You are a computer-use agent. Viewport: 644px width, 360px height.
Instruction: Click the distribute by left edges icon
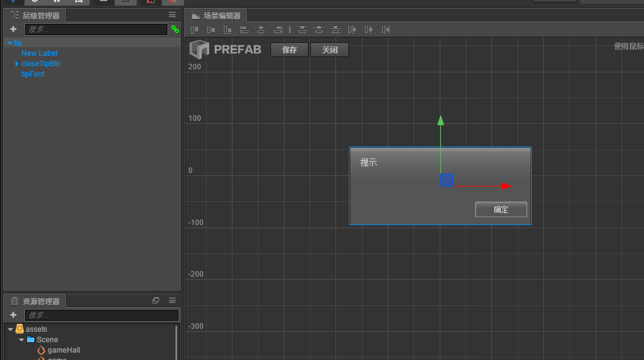pos(352,29)
